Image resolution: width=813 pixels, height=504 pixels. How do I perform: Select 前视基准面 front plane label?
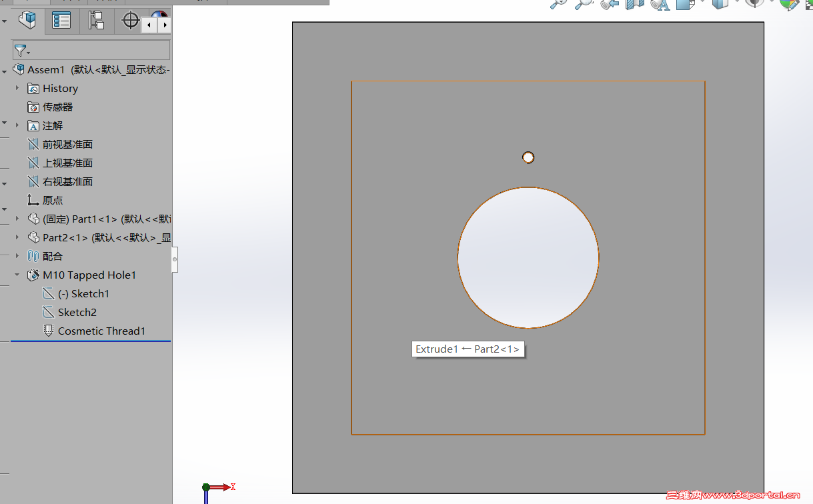click(x=67, y=145)
